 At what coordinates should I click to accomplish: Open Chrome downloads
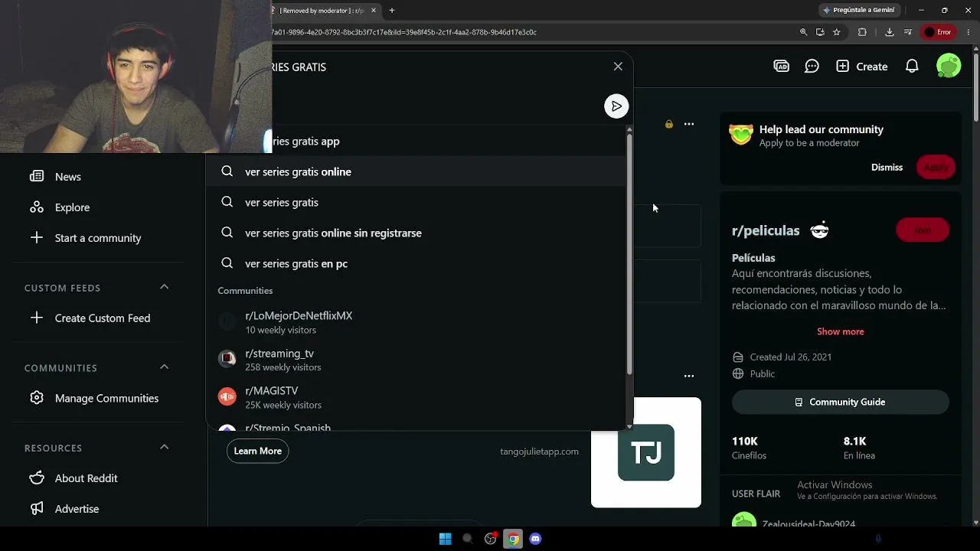pos(889,32)
